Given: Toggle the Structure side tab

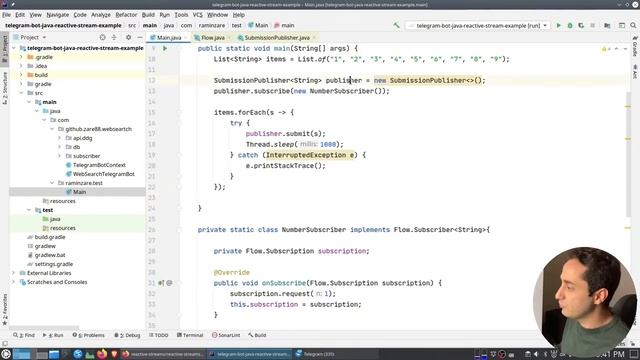Looking at the screenshot, I should (x=4, y=88).
